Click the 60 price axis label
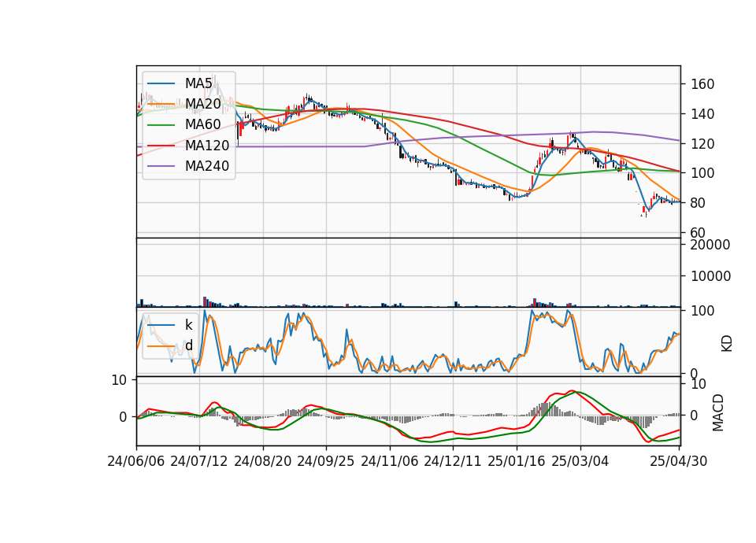Screen dimensions: 756x543 coord(699,232)
